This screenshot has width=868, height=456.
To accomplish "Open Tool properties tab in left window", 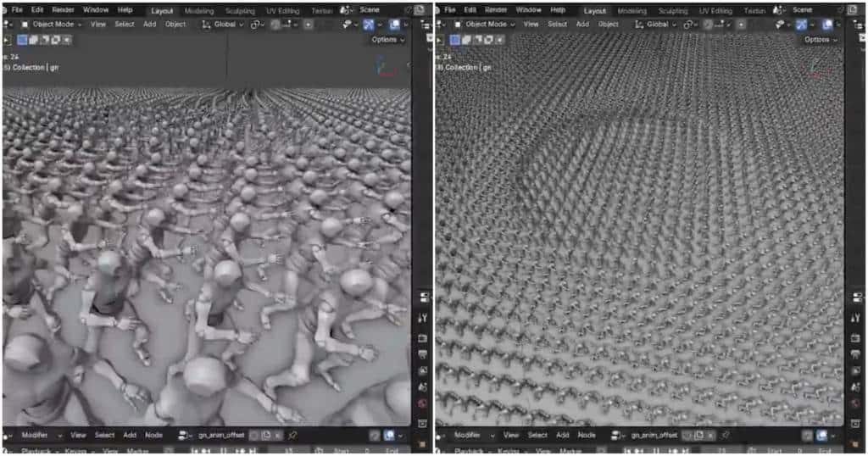I will point(423,318).
